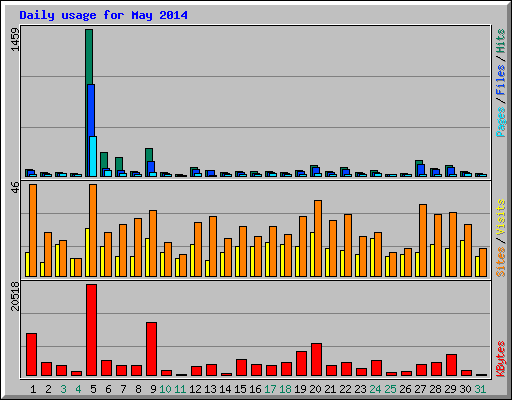
Task: Click day 18 on the x-axis
Action: [x=285, y=389]
